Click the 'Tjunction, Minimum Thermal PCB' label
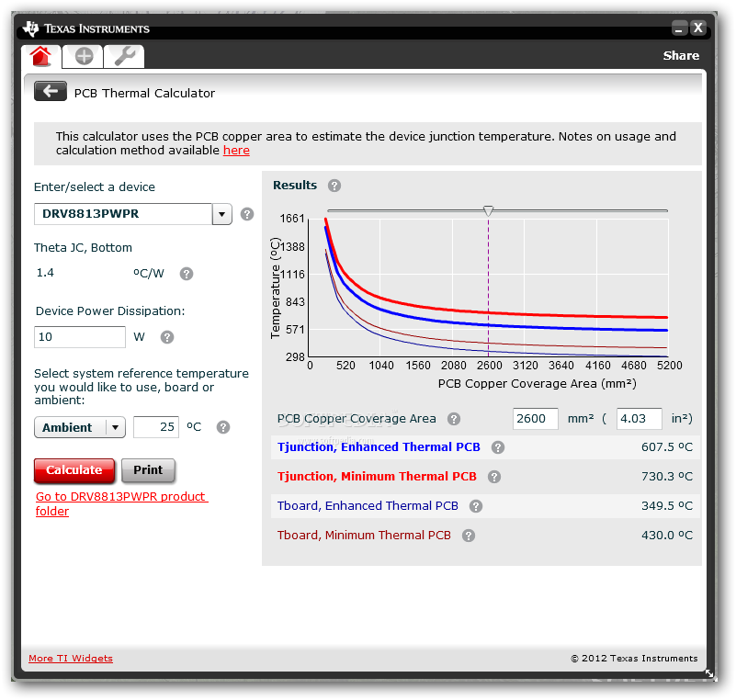This screenshot has width=736, height=700. pyautogui.click(x=377, y=477)
